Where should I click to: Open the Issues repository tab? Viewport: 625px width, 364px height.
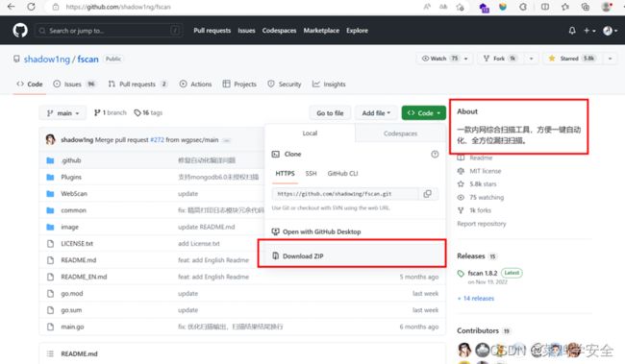click(75, 84)
